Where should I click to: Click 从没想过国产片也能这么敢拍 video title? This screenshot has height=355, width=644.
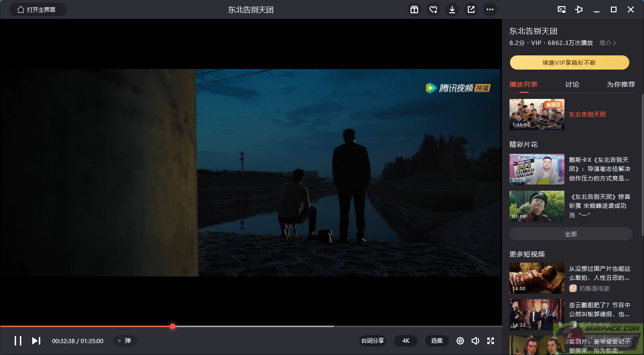[x=599, y=273]
